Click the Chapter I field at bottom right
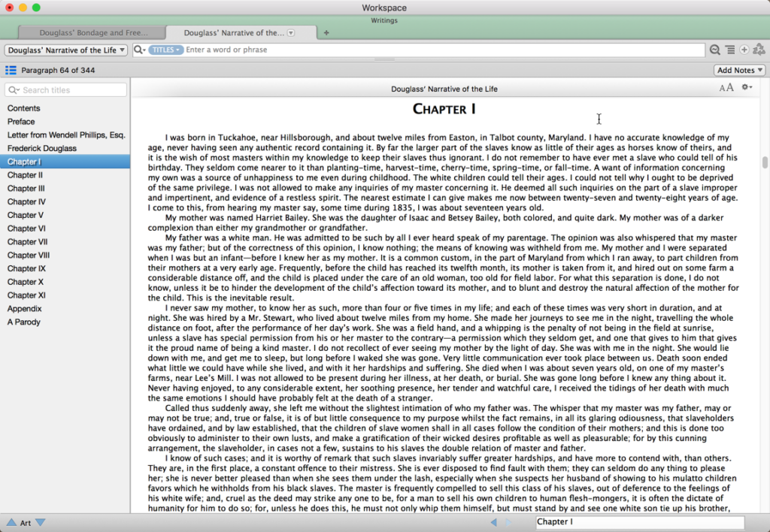 pos(639,521)
